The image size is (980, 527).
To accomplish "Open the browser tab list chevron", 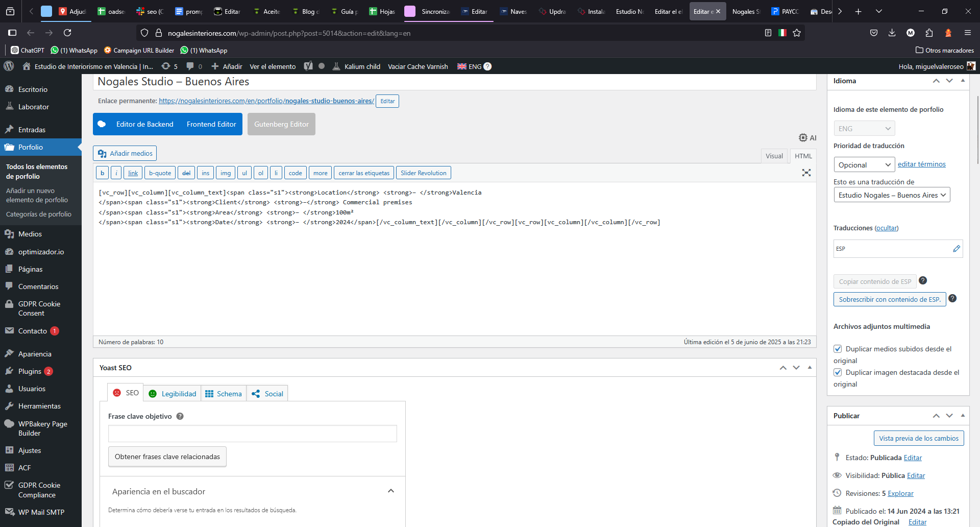I will tap(879, 11).
